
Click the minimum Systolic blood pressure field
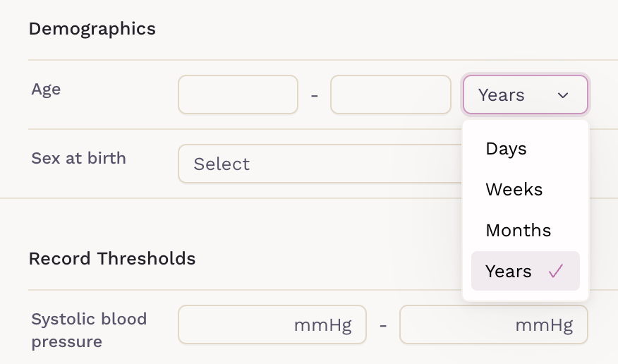click(x=272, y=324)
